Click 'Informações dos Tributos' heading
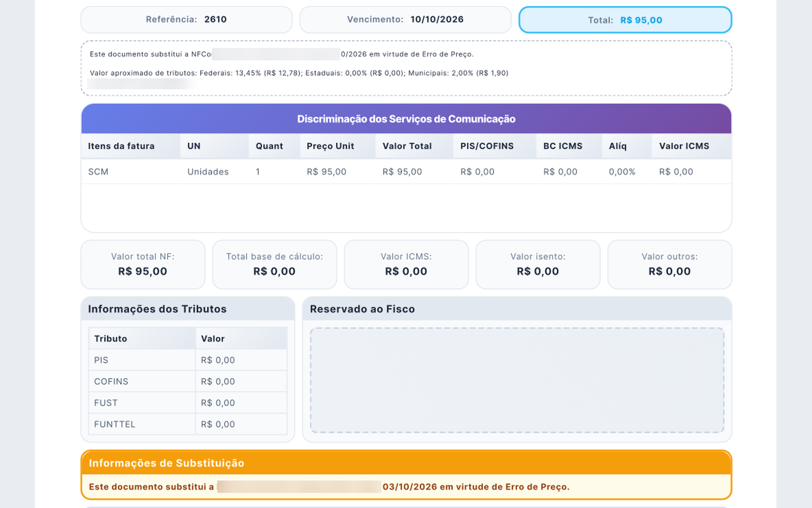The height and width of the screenshot is (508, 812). pyautogui.click(x=157, y=309)
